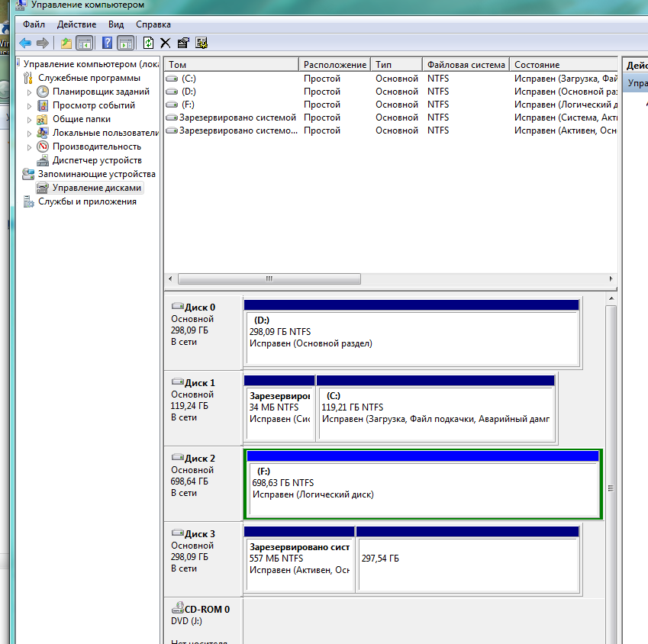Click the Properties toolbar icon
Viewport: 648px width, 644px height.
click(x=183, y=43)
